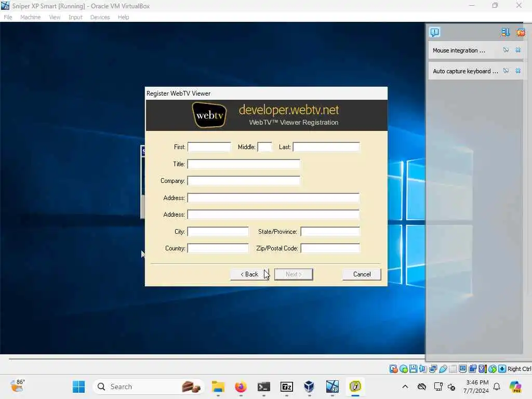
Task: Open VirtualBox Manager cube icon on taskbar
Action: point(309,387)
